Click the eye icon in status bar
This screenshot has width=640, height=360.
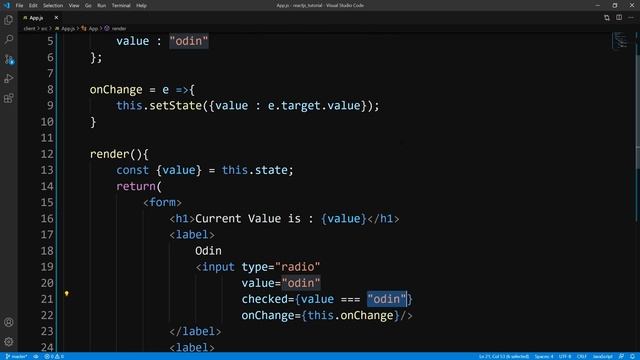point(36,356)
